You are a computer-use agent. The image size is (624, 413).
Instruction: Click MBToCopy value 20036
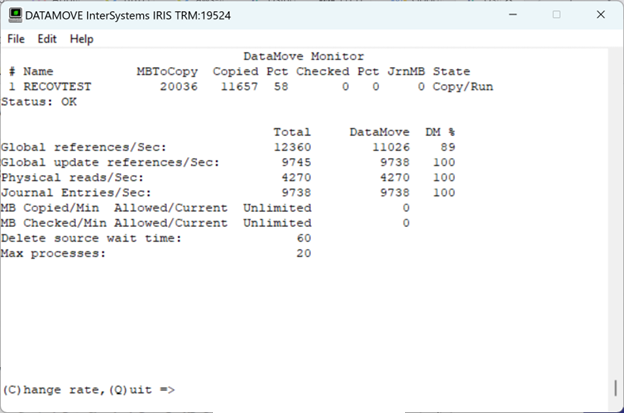click(x=179, y=86)
